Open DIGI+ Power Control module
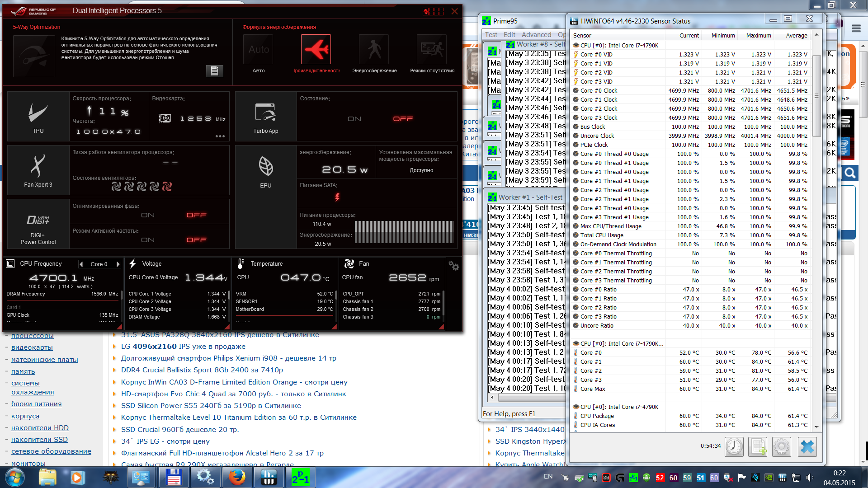The image size is (868, 488). pos(38,225)
